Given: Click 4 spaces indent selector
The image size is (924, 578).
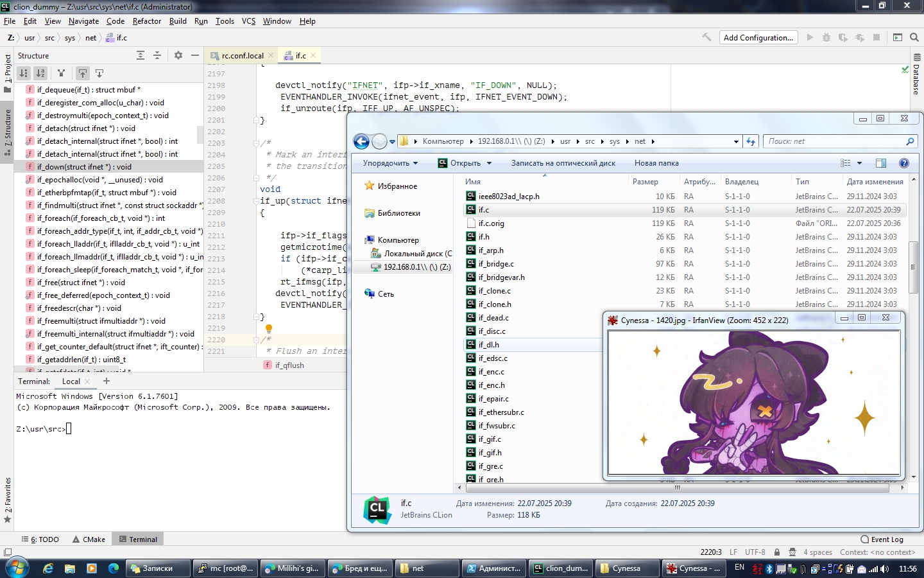Looking at the screenshot, I should click(x=817, y=552).
